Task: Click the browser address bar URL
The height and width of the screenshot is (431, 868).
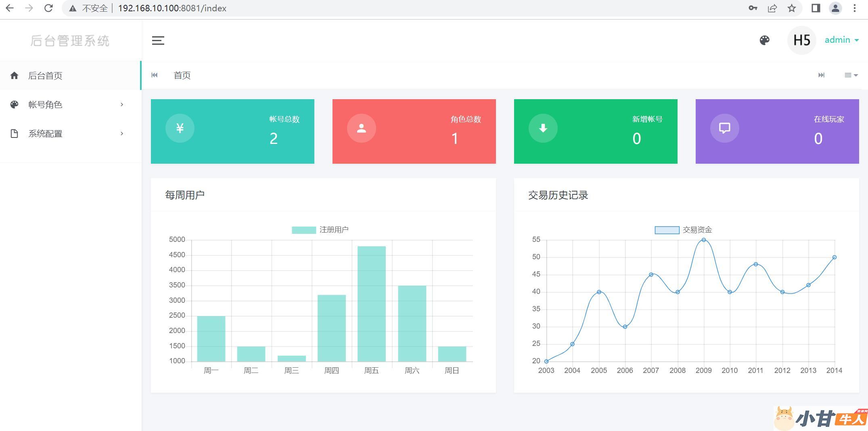Action: tap(172, 8)
